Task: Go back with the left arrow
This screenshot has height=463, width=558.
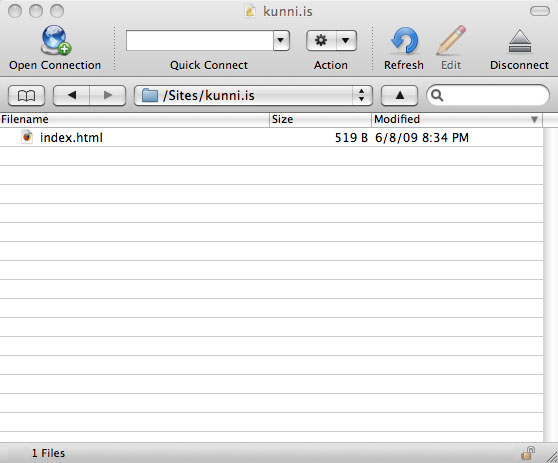Action: click(72, 95)
